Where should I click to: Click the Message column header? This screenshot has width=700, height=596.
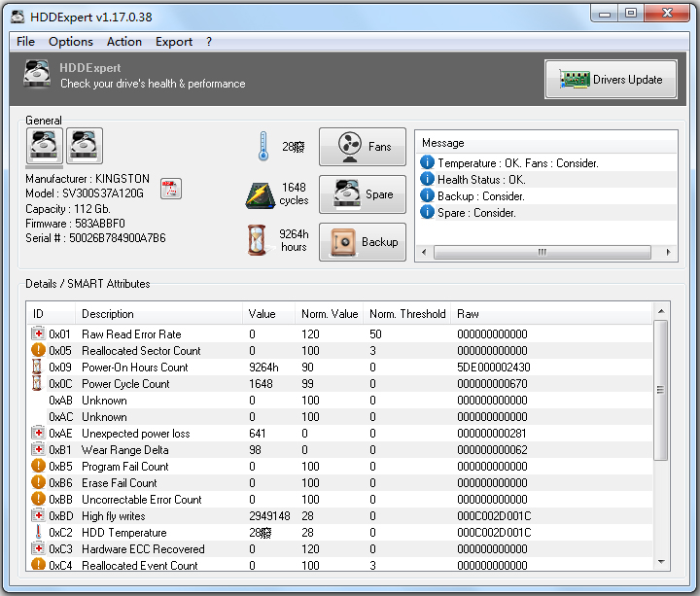pos(546,143)
